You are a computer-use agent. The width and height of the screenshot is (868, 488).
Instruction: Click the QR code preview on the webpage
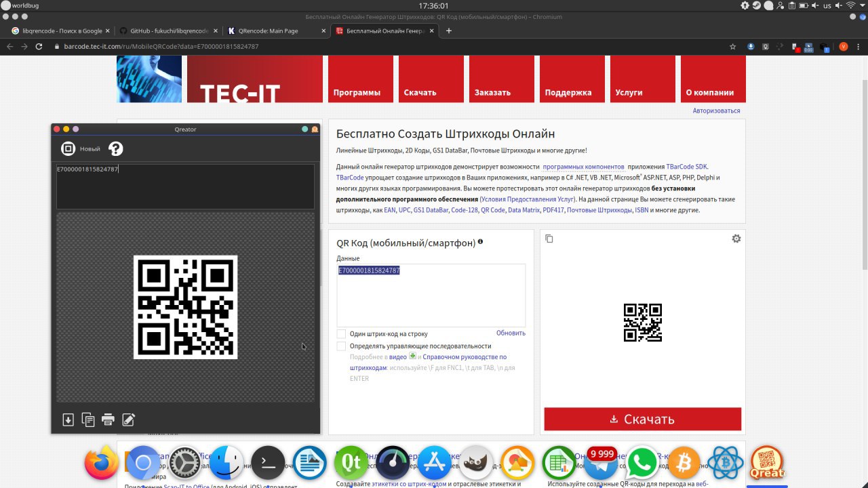(642, 323)
